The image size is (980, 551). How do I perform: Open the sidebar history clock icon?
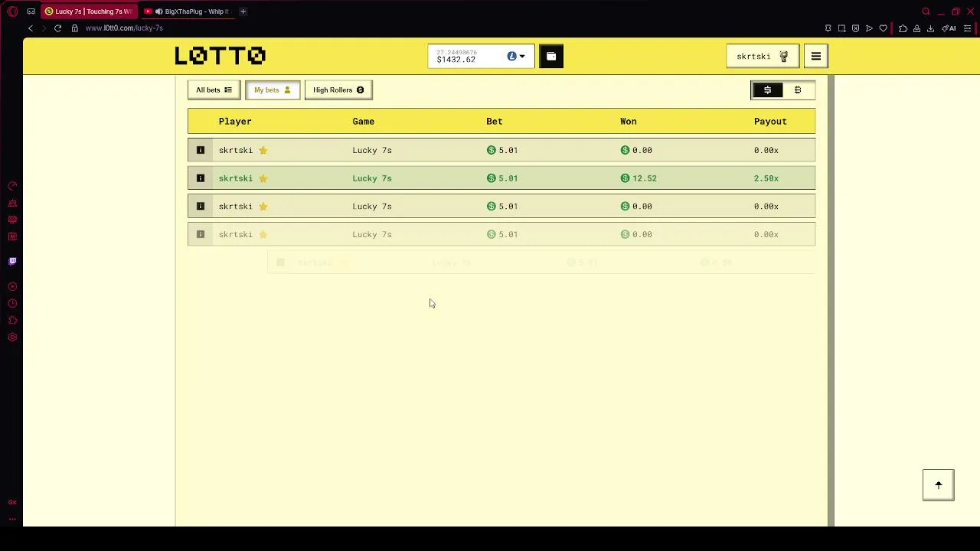pos(12,303)
